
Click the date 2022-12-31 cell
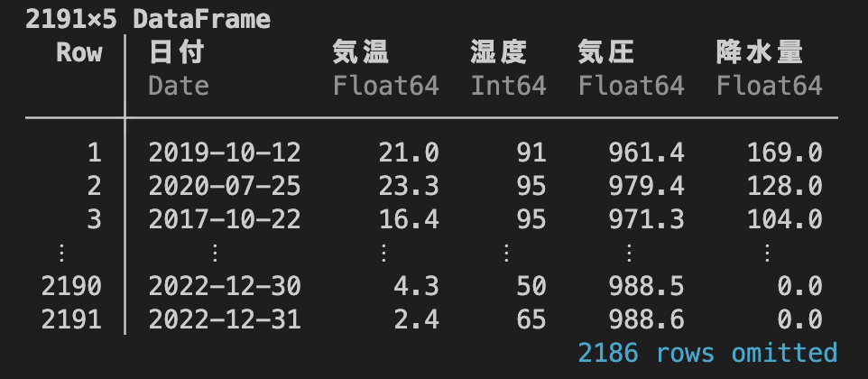[225, 319]
